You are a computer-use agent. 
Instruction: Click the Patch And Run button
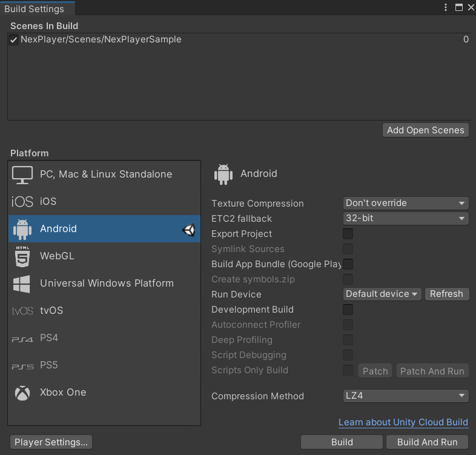click(x=432, y=371)
